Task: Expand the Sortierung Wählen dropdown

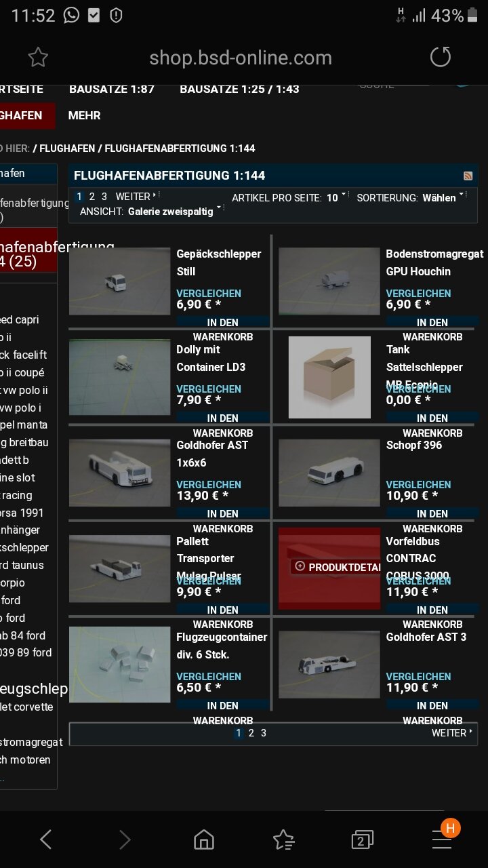Action: 443,198
